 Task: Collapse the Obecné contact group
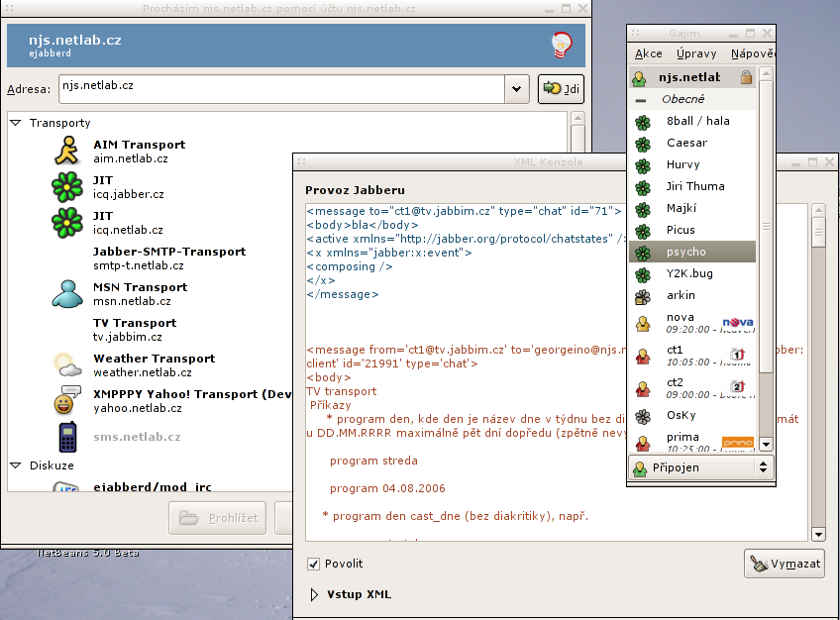point(641,100)
